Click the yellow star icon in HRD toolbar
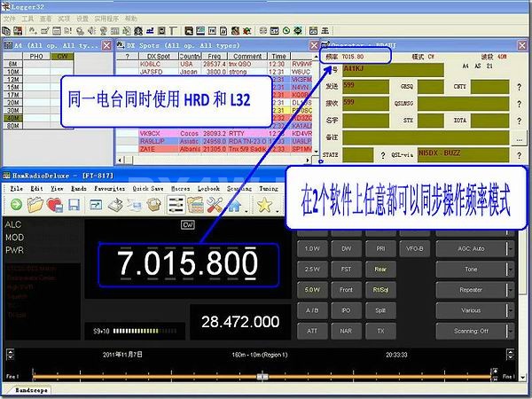This screenshot has width=532, height=399. pos(264,205)
